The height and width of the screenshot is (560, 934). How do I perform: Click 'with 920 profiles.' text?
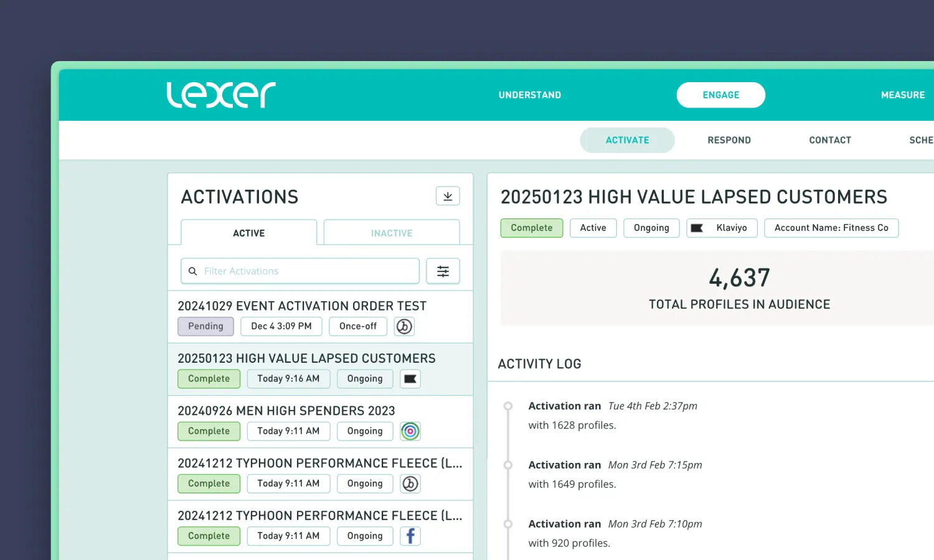tap(569, 544)
